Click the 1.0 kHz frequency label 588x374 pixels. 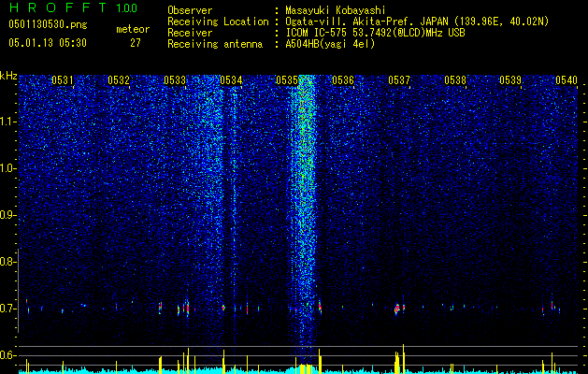8,169
